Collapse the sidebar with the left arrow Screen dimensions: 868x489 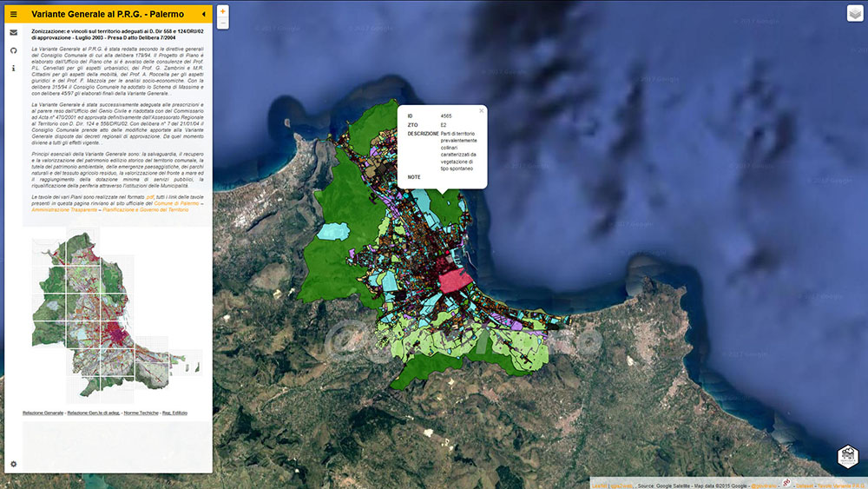click(x=204, y=15)
